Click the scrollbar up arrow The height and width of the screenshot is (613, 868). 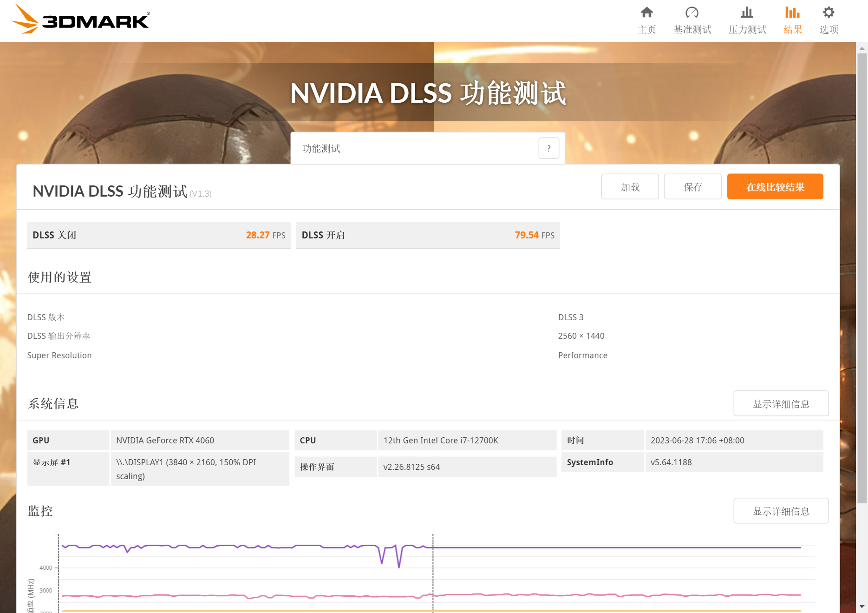pyautogui.click(x=862, y=48)
